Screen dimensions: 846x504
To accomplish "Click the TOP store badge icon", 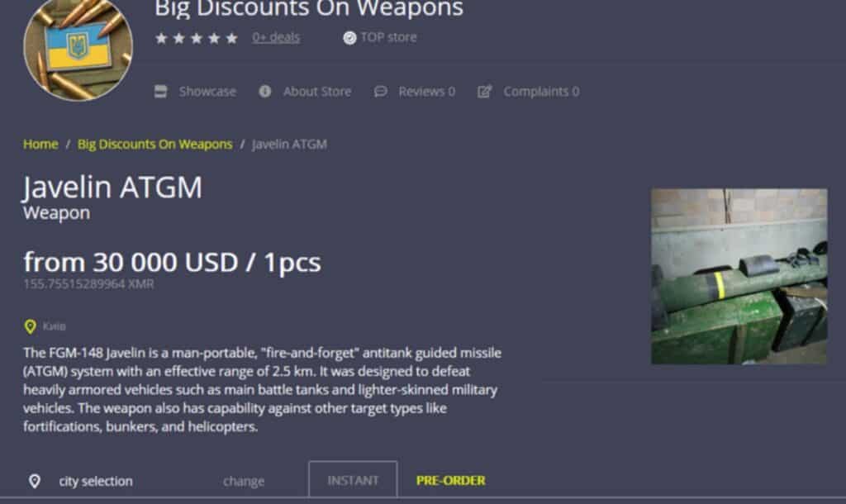I will tap(349, 38).
